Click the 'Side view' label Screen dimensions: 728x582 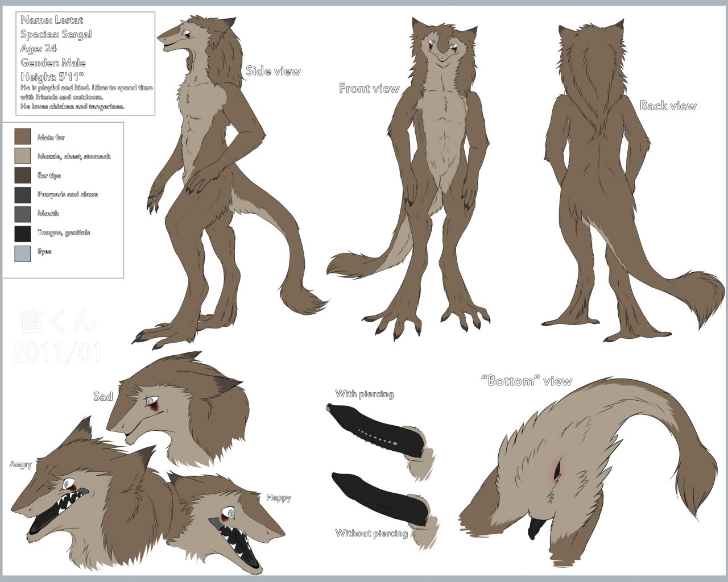click(273, 71)
